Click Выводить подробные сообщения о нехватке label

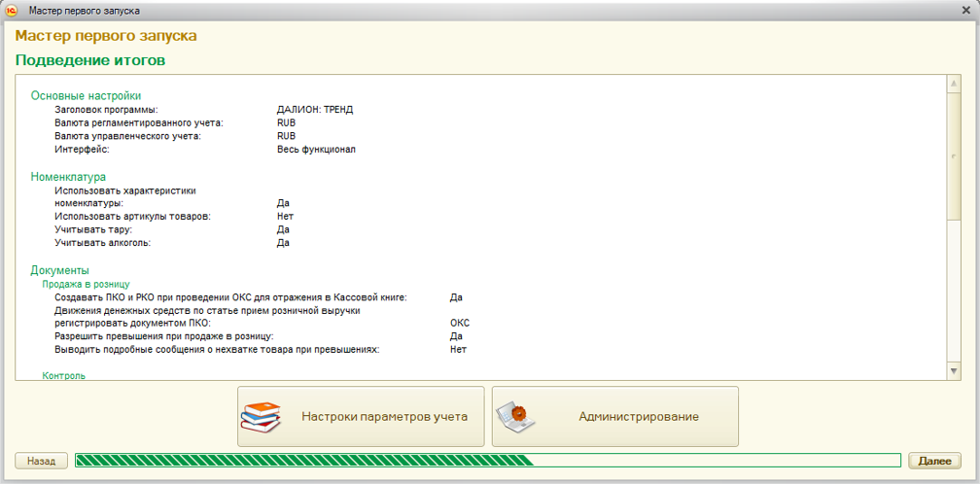218,349
